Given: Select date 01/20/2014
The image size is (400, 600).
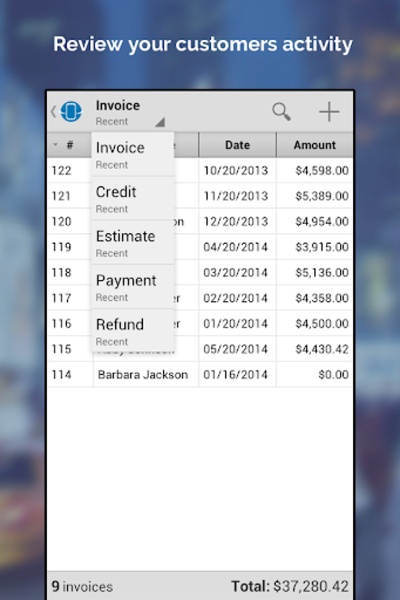Looking at the screenshot, I should 235,324.
